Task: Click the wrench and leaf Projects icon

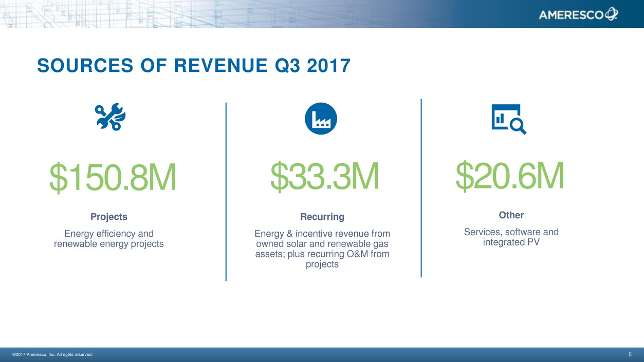Action: tap(110, 117)
